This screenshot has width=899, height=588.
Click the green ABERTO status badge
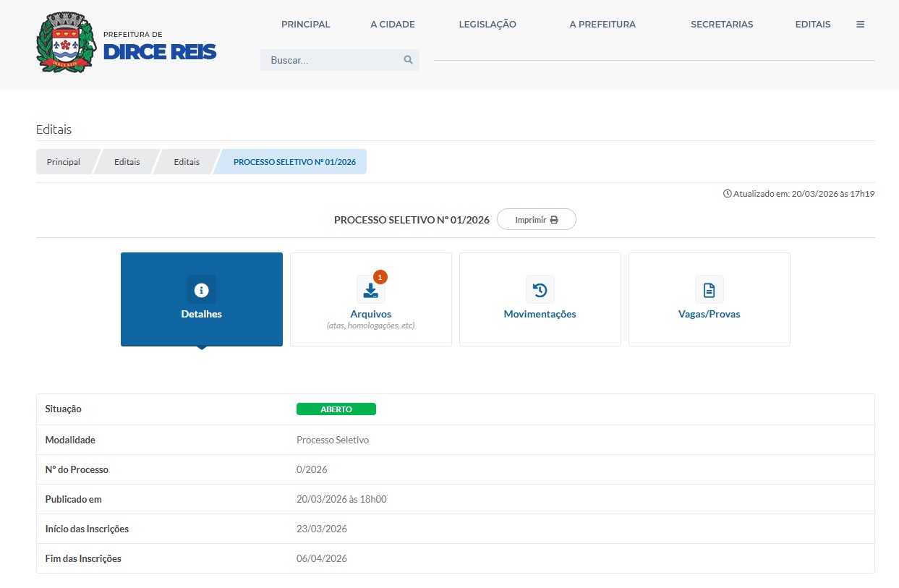(x=336, y=409)
